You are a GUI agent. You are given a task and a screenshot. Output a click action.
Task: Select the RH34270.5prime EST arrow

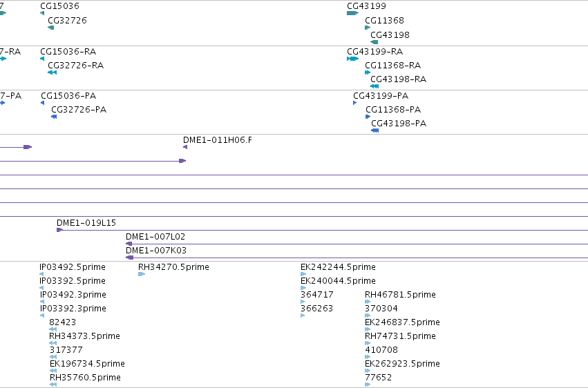click(142, 275)
